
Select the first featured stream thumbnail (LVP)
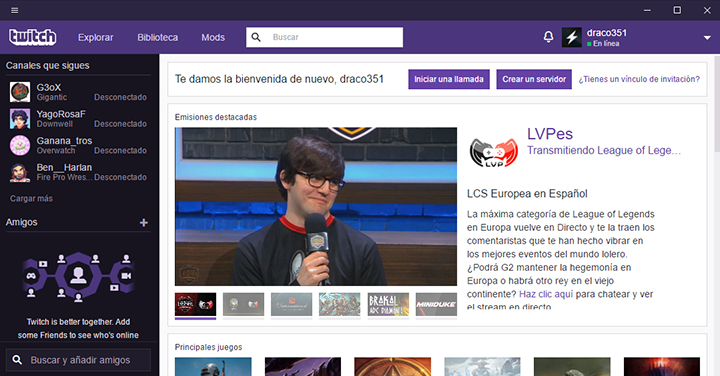click(195, 304)
